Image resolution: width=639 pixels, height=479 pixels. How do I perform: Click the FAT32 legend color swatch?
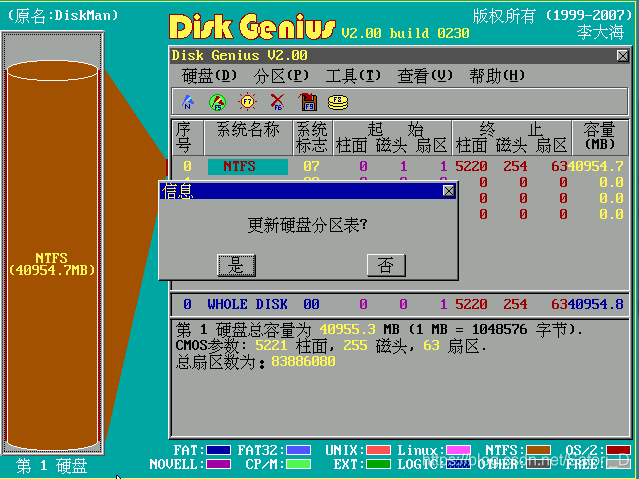point(298,450)
